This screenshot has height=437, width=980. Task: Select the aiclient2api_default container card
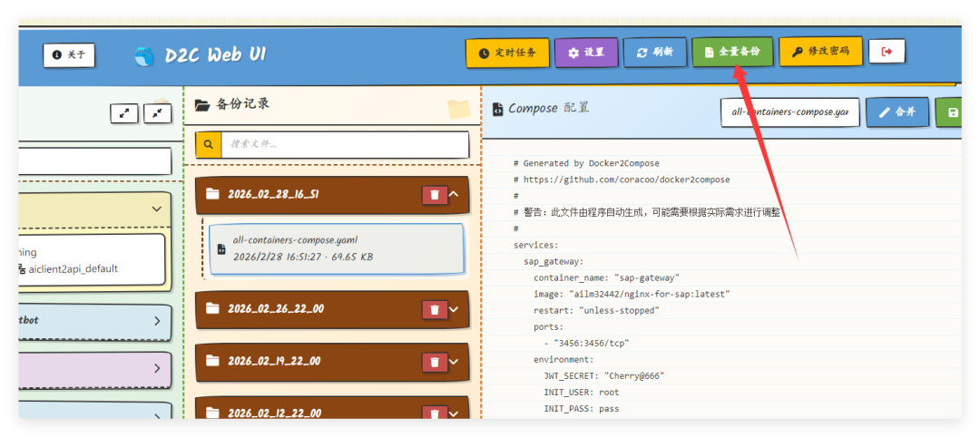pyautogui.click(x=92, y=260)
